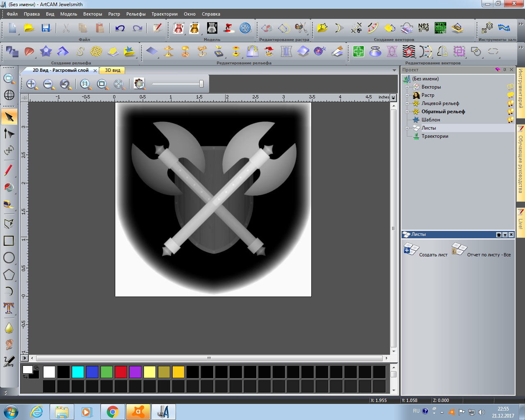Click the blue star shape relief icon
The width and height of the screenshot is (525, 420).
coord(46,51)
